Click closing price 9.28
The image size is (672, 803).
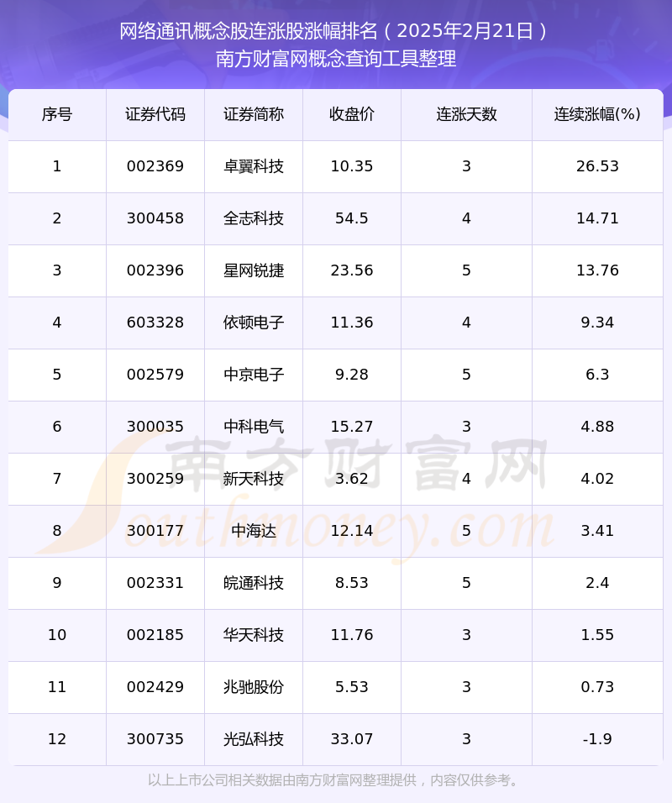tap(352, 375)
